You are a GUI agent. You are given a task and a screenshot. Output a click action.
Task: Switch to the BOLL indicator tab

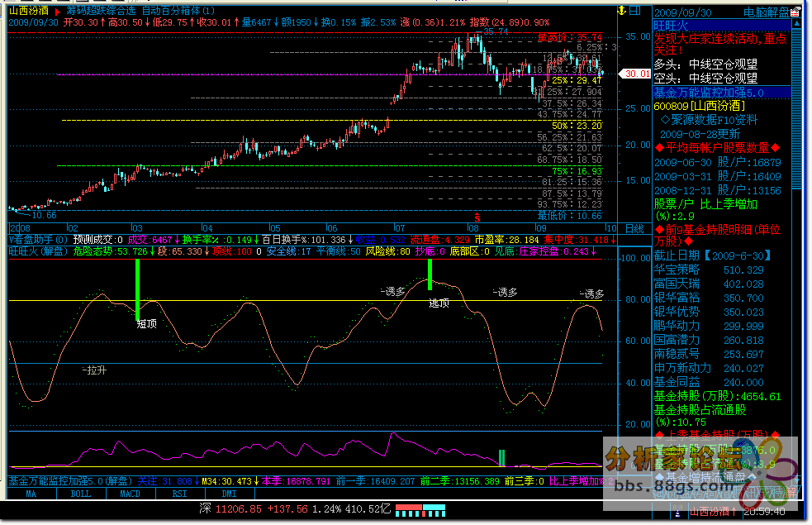pos(81,494)
